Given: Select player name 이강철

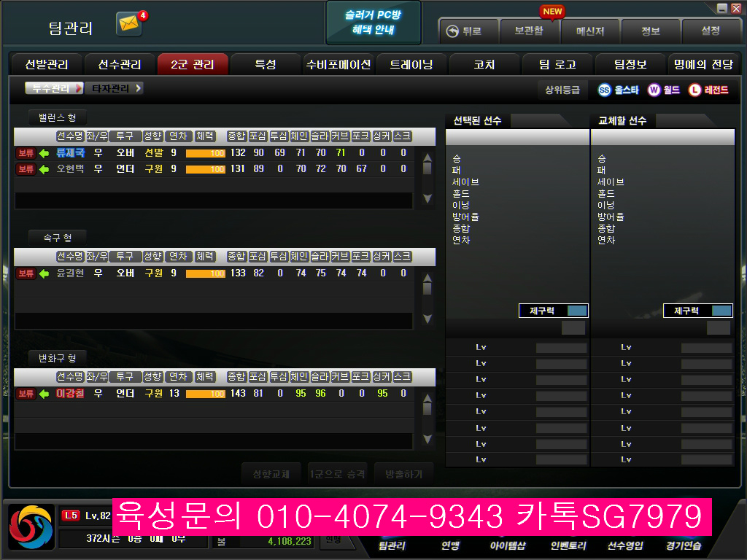Looking at the screenshot, I should (x=70, y=394).
